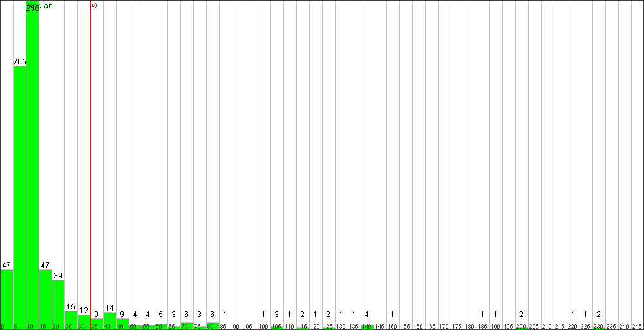The width and height of the screenshot is (644, 330).
Task: Select the bar with value 15
Action: point(71,320)
